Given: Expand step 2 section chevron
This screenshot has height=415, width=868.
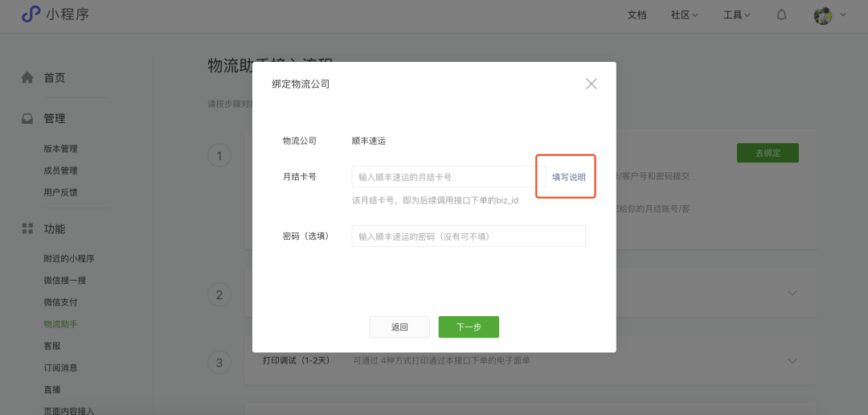Looking at the screenshot, I should 792,293.
